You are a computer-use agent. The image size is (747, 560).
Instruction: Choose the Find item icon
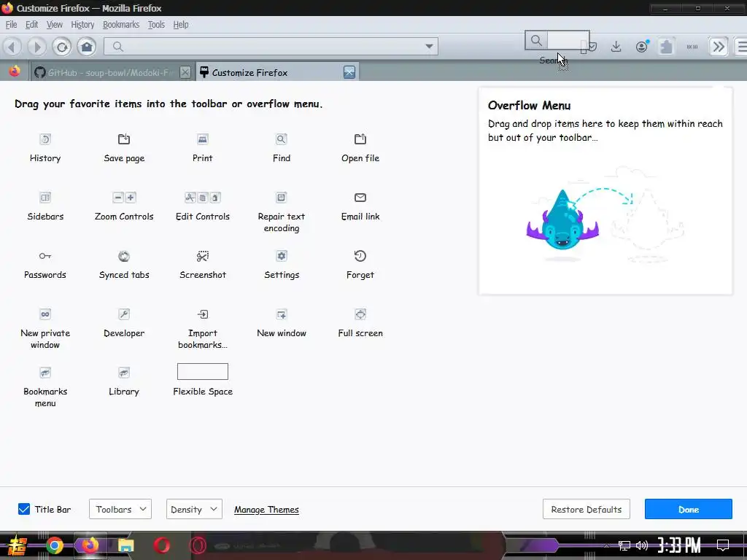(281, 139)
